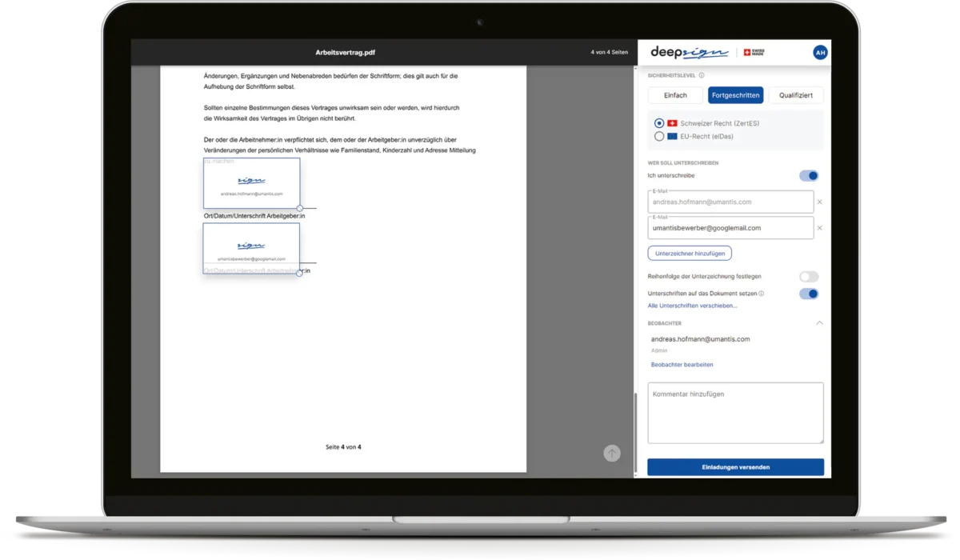This screenshot has width=960, height=560.
Task: Click info icon next to Unterschriften auf das Dokument setzen
Action: pyautogui.click(x=761, y=294)
